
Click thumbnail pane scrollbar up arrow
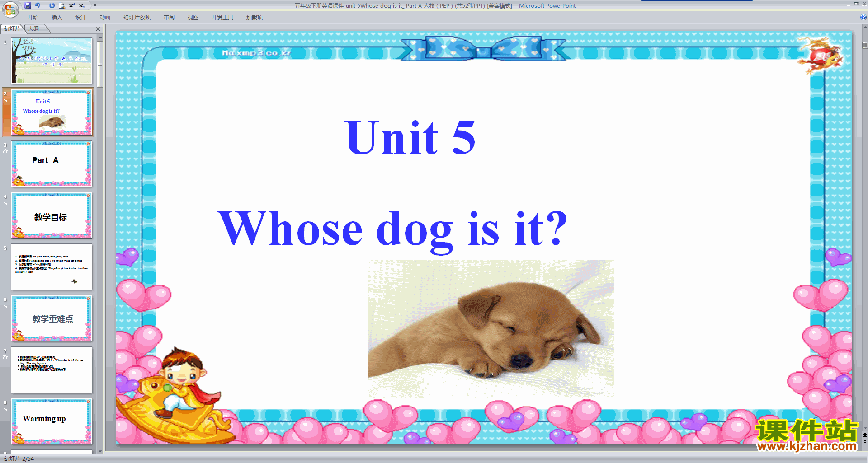(100, 37)
